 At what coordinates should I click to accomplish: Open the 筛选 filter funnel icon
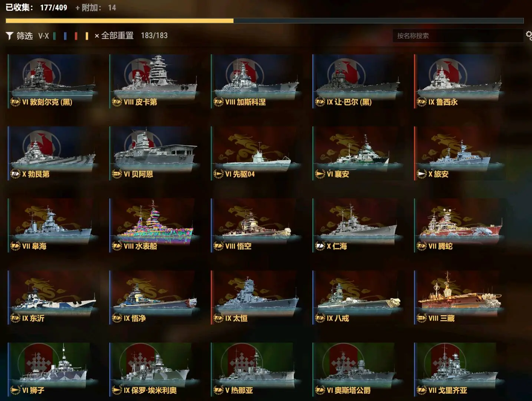(x=10, y=36)
